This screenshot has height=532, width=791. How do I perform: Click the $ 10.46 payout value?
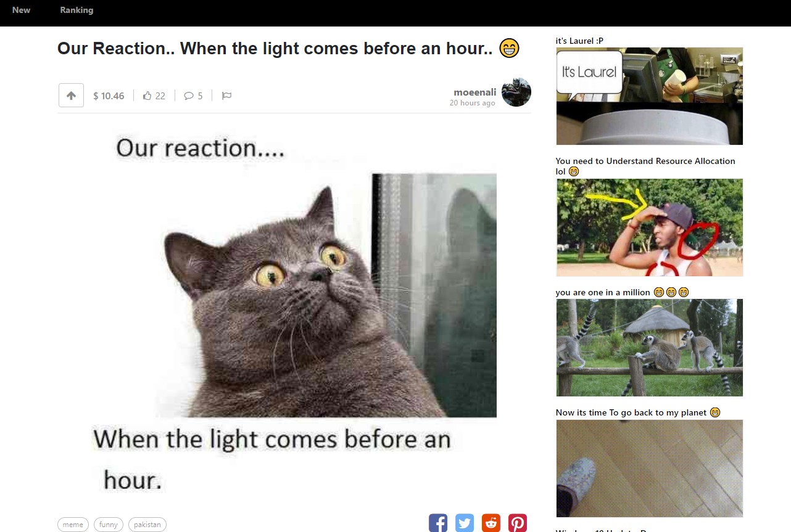tap(109, 96)
